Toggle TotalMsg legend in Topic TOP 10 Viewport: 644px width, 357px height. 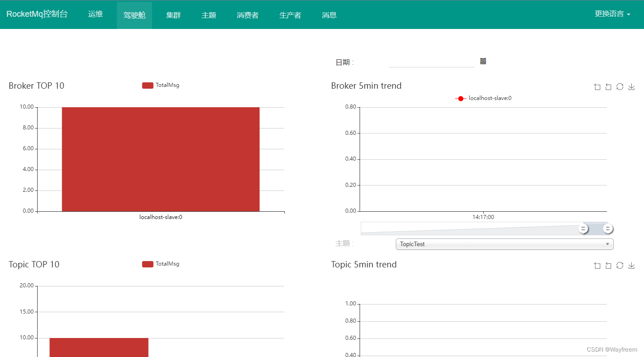point(161,264)
